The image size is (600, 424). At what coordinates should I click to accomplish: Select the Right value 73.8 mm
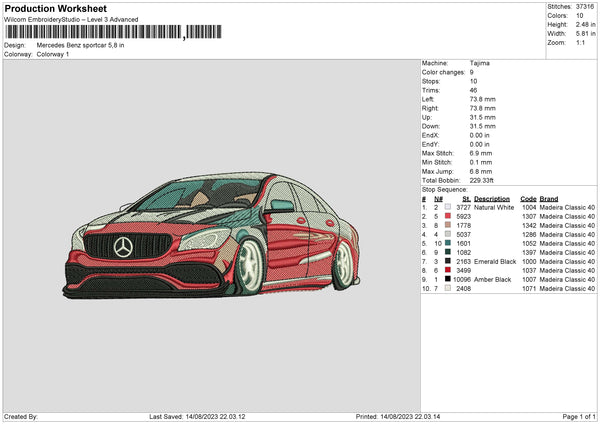[483, 108]
